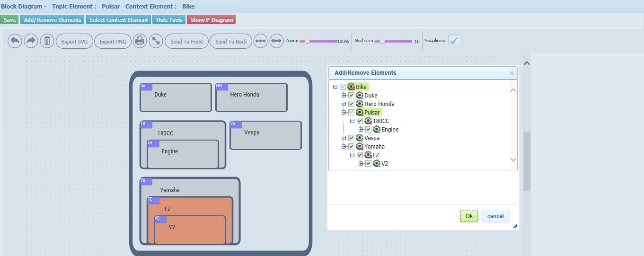Uncheck the V2 checkbox in tree
Image resolution: width=644 pixels, height=256 pixels.
click(368, 164)
